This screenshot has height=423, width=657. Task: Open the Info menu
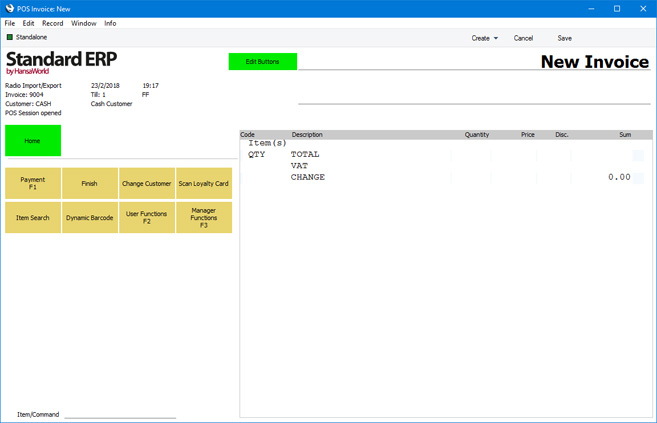[110, 23]
